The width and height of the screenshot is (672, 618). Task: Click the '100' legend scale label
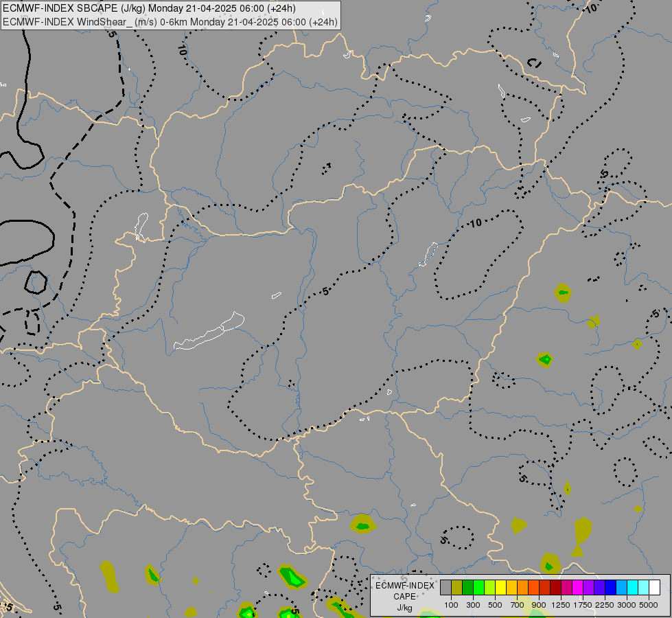pos(451,605)
